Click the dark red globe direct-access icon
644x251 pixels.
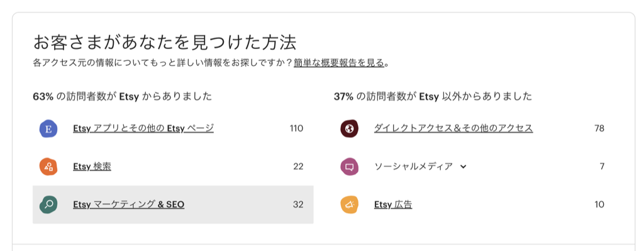(x=350, y=129)
